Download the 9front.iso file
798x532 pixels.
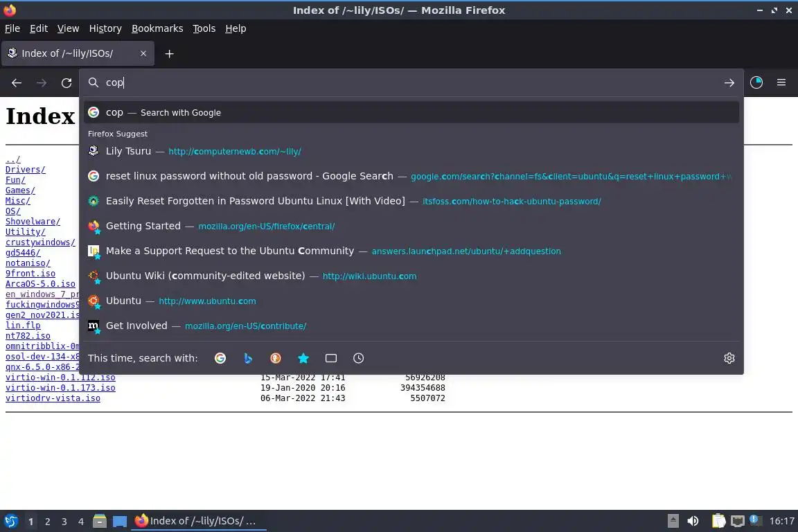30,274
